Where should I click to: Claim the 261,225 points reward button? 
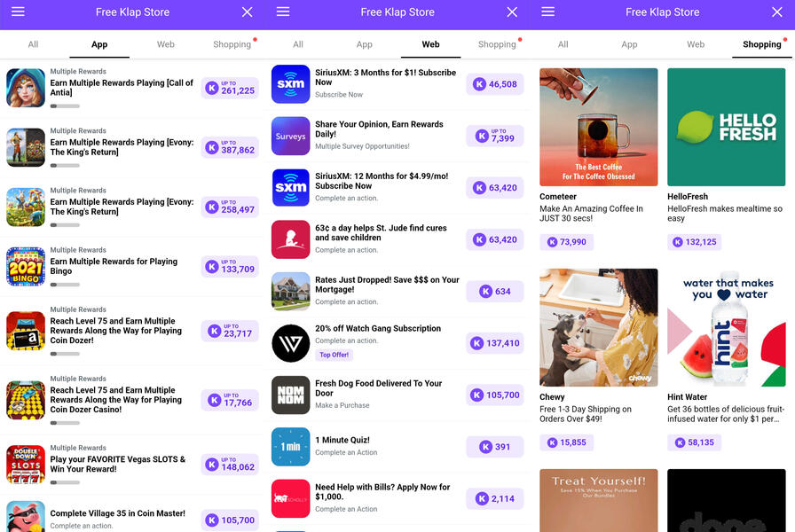[230, 88]
